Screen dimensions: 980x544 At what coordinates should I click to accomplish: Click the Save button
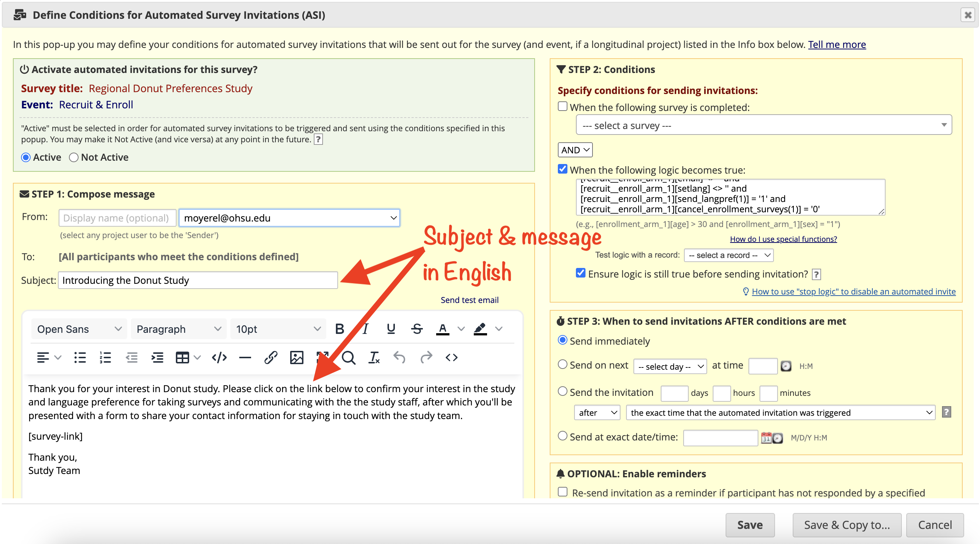click(750, 525)
